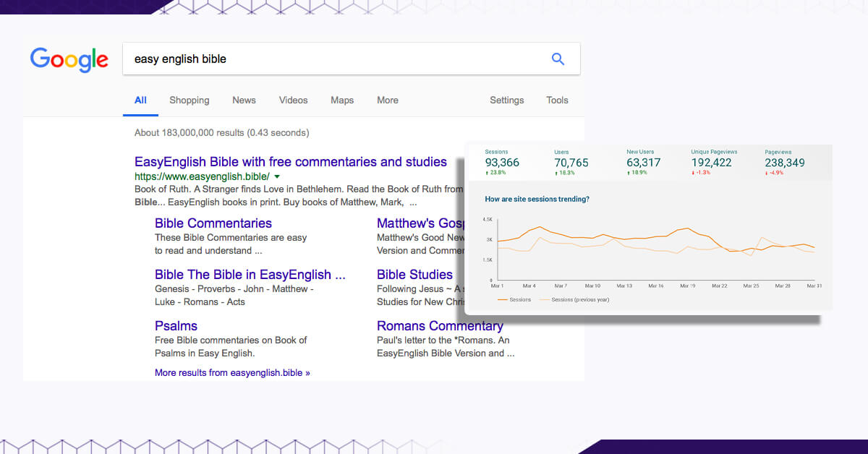Click 'Genesis - Proverbs - John - Matthew' snippet
The width and height of the screenshot is (868, 454).
point(234,289)
